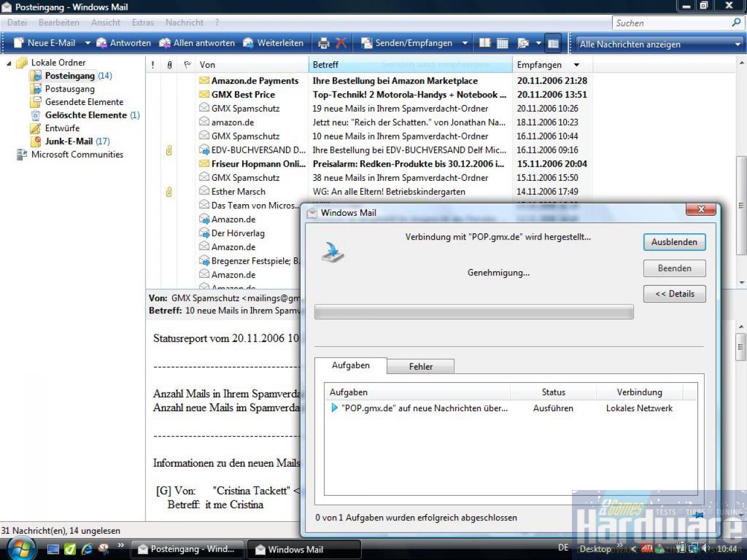
Task: Click the connection progress bar
Action: click(x=474, y=312)
